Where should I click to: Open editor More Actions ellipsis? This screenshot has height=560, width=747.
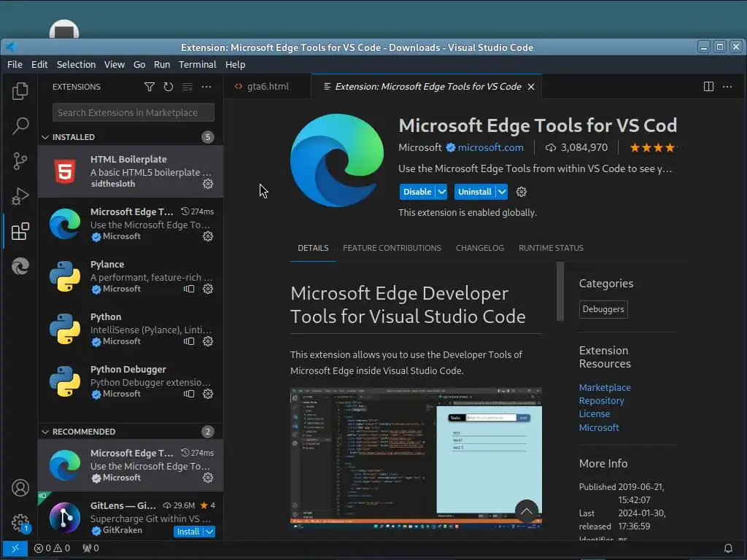point(727,87)
